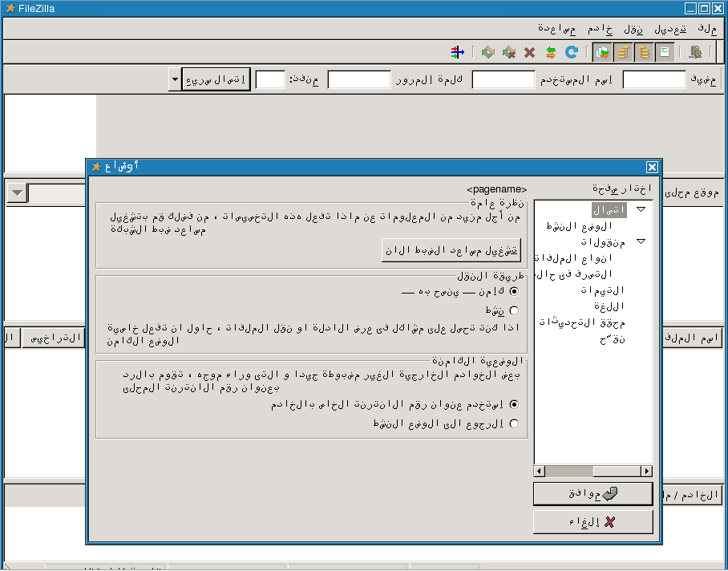
Task: Click the 'اسم الملف' column header in main window
Action: tap(692, 338)
